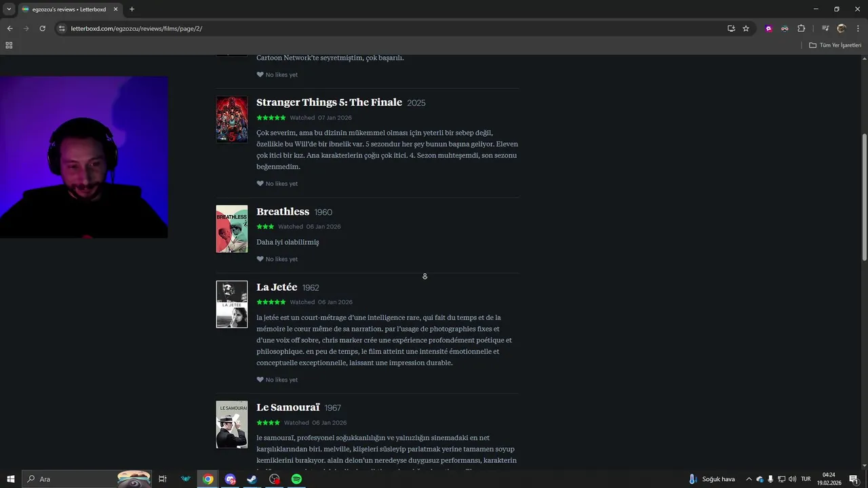Click the page's vertical scrollbar thumb
868x488 pixels.
tap(865, 197)
